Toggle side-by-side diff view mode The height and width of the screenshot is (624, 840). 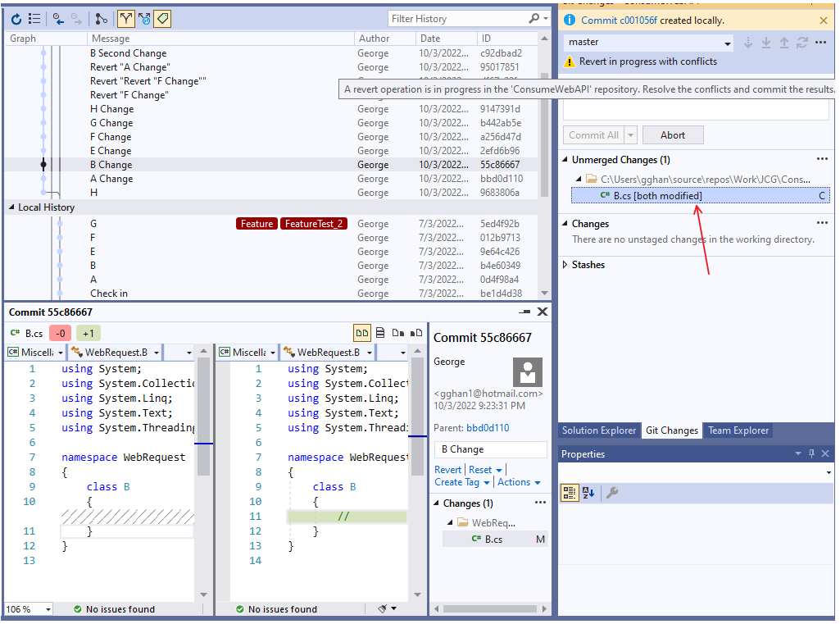[361, 333]
